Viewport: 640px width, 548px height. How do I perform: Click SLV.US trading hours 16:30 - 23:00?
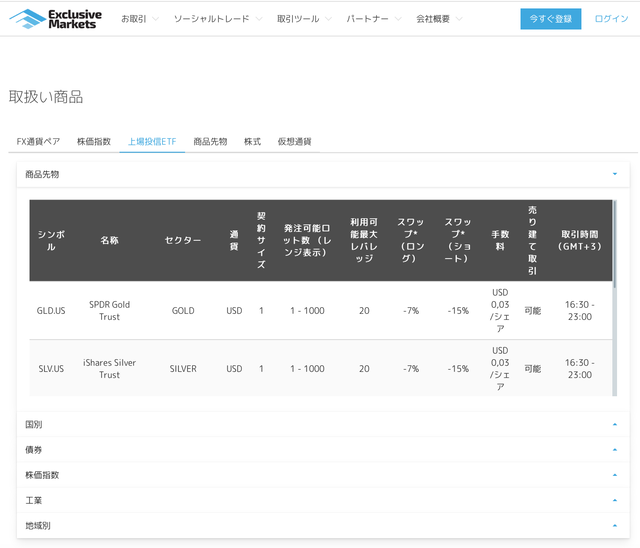point(580,369)
